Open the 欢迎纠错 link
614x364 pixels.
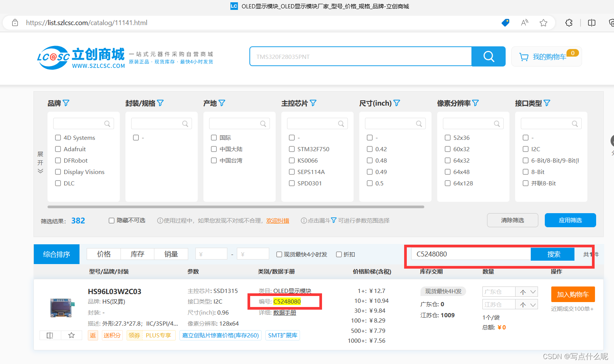(x=278, y=221)
